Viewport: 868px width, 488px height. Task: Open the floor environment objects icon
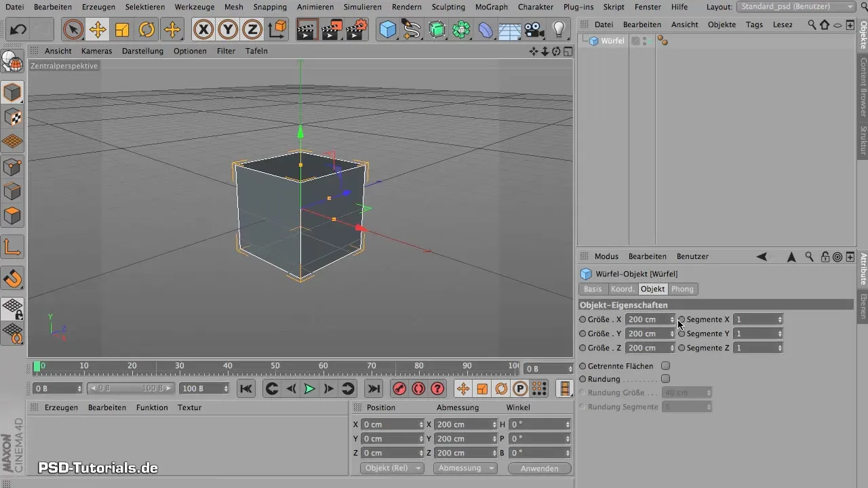coord(509,30)
